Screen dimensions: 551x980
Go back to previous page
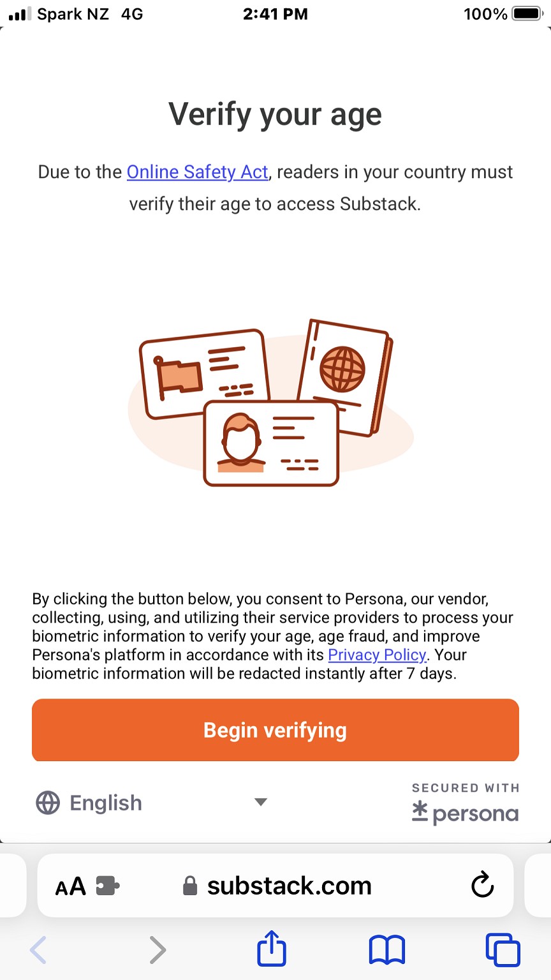[x=39, y=950]
